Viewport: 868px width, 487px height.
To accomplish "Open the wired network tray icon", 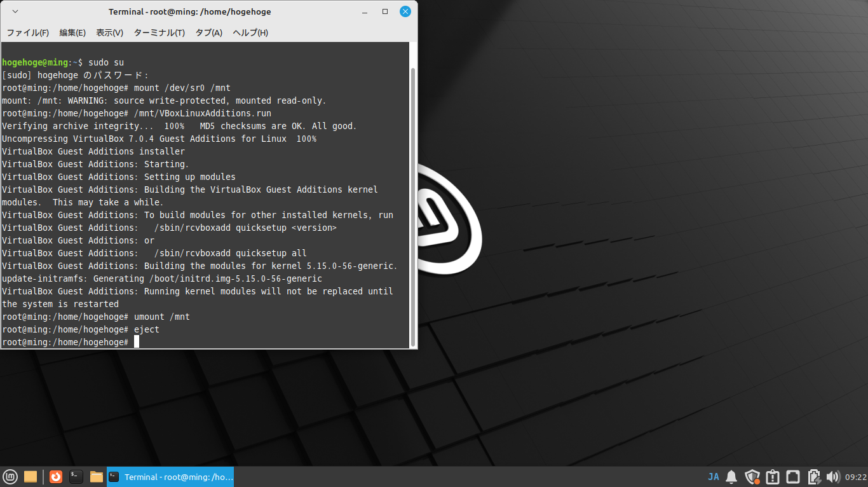I will point(793,477).
